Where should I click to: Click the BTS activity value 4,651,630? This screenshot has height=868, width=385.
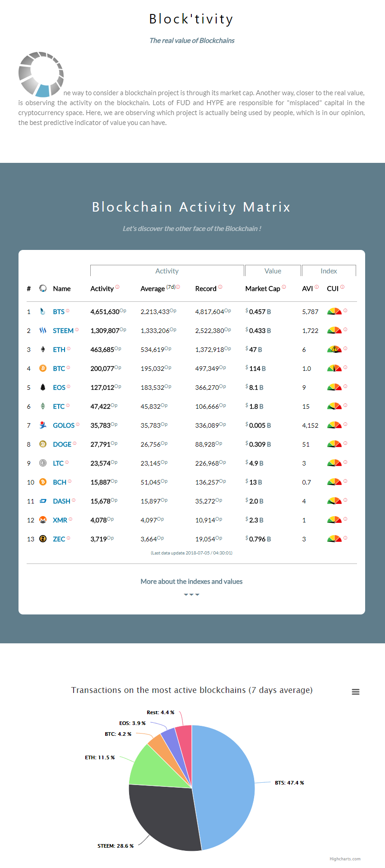click(105, 312)
